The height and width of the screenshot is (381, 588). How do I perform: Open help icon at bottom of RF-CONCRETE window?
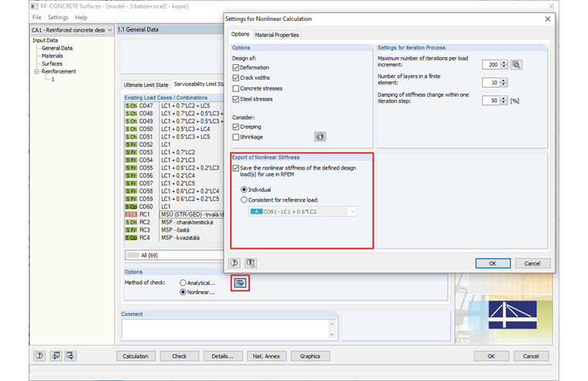39,355
